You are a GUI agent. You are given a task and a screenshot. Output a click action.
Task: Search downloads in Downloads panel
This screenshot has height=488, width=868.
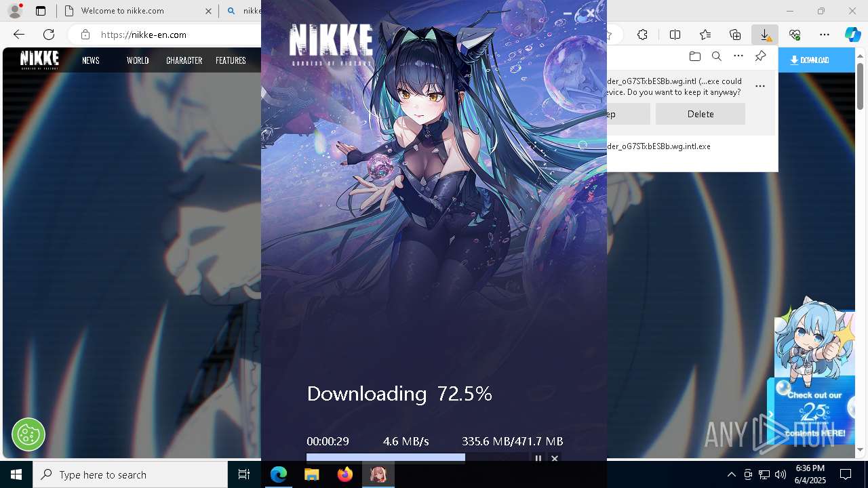(x=716, y=56)
